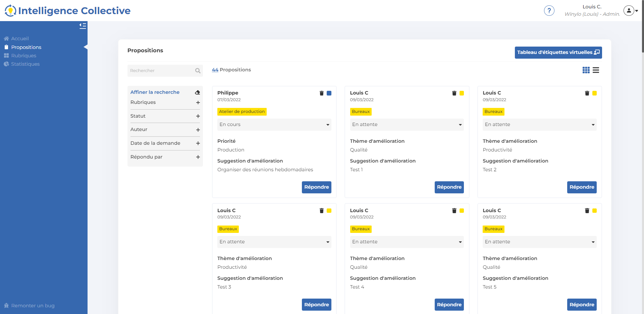
Task: Open the En cours status dropdown
Action: (x=274, y=125)
